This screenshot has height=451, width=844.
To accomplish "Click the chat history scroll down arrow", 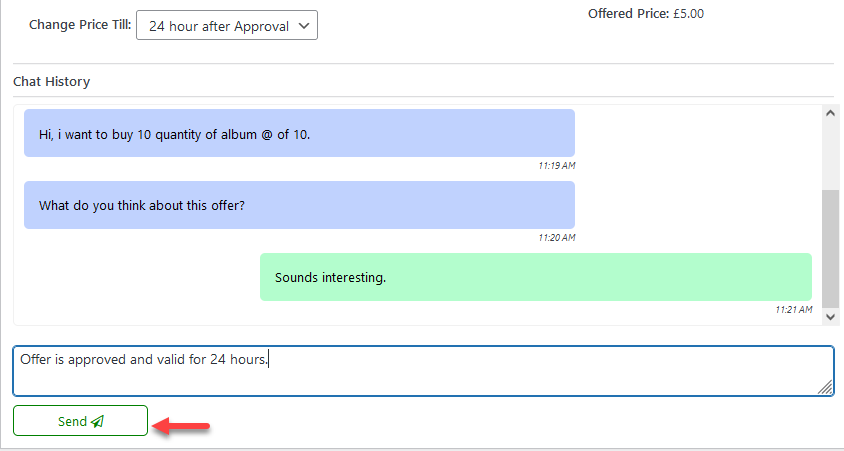I will click(x=830, y=315).
